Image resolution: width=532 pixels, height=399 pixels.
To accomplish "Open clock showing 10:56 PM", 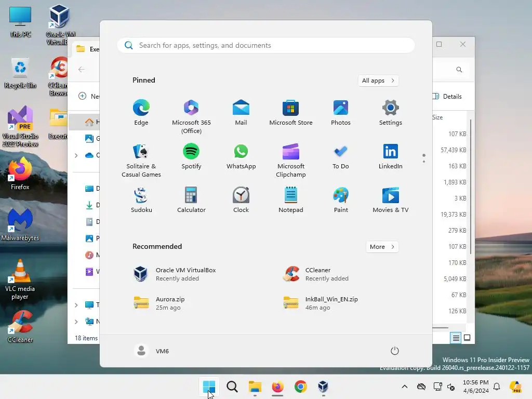I will pyautogui.click(x=476, y=387).
